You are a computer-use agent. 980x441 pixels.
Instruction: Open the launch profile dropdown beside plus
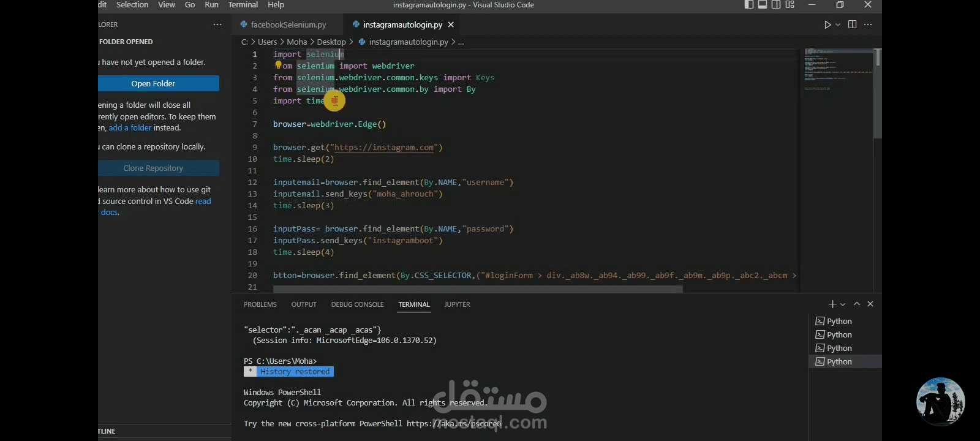point(843,304)
